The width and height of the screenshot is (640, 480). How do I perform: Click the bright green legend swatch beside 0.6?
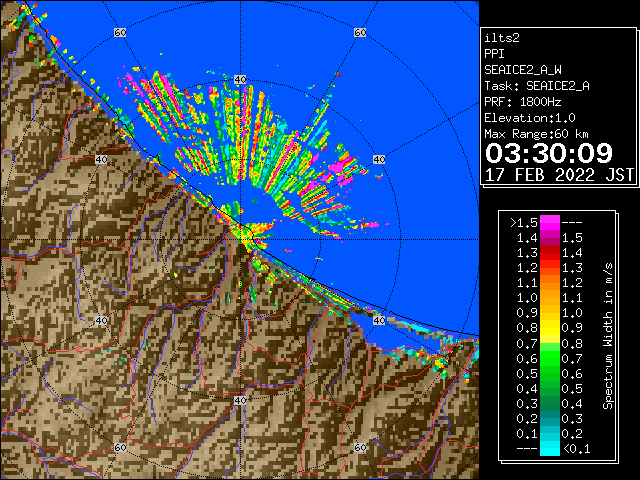[x=550, y=358]
